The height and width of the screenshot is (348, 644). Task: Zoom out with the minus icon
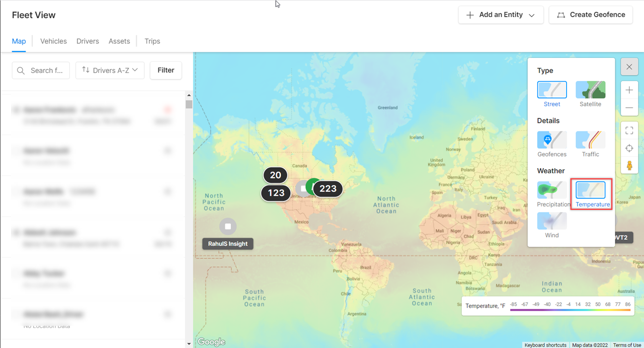tap(629, 108)
